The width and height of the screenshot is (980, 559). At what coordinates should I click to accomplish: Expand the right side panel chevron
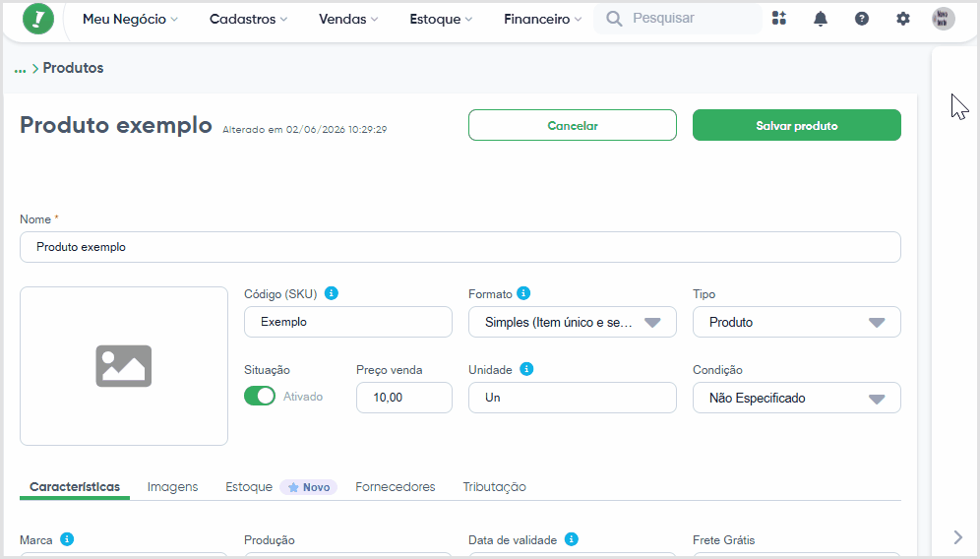(957, 536)
